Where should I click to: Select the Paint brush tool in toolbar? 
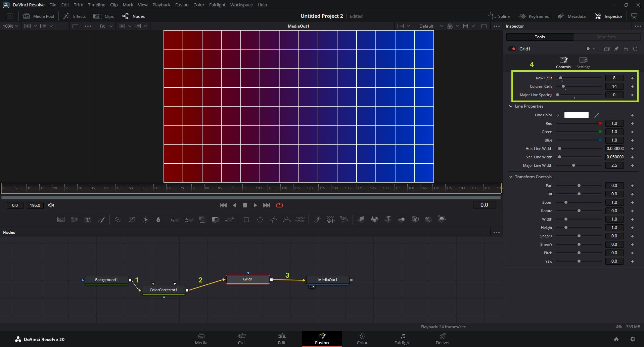pyautogui.click(x=101, y=220)
